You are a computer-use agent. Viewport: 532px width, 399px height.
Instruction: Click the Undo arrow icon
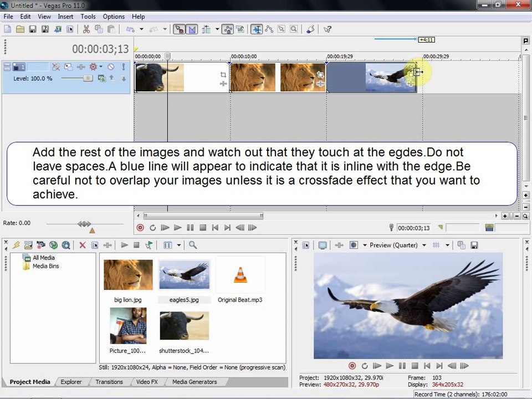tap(130, 29)
